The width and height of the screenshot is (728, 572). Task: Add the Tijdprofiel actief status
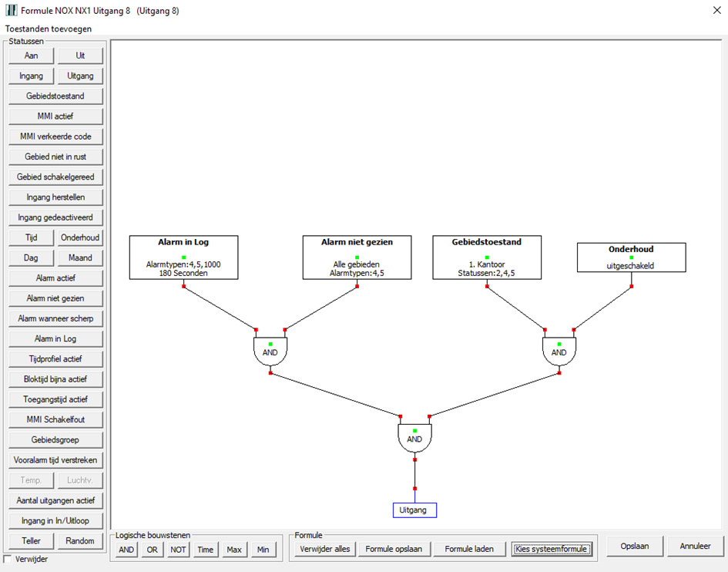[55, 358]
